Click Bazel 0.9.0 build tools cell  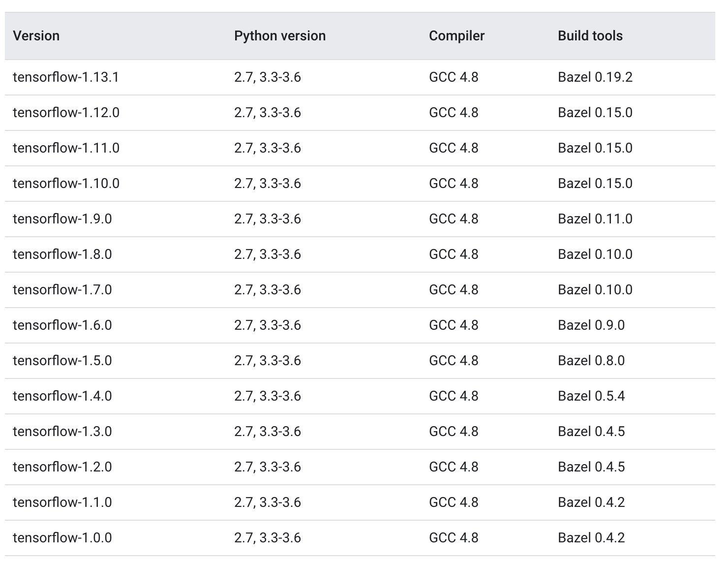[591, 325]
